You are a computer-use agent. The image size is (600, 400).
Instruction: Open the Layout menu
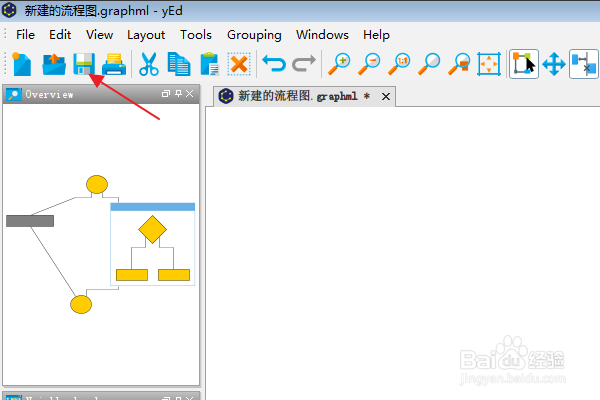[146, 35]
